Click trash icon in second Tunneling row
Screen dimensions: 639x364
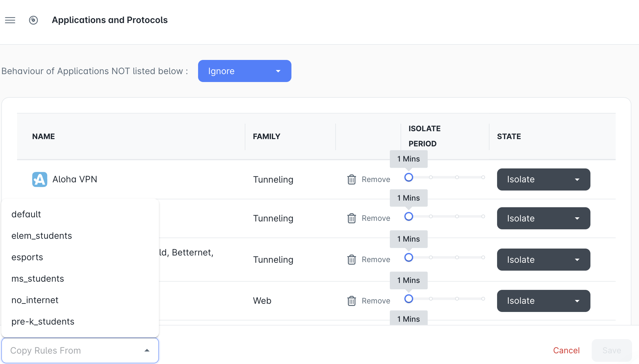click(x=352, y=218)
